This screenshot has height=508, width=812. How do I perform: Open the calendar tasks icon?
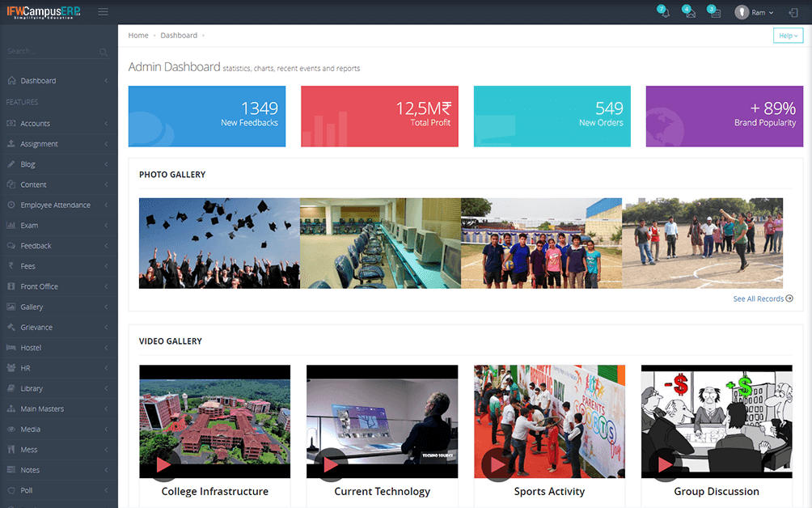pyautogui.click(x=714, y=12)
